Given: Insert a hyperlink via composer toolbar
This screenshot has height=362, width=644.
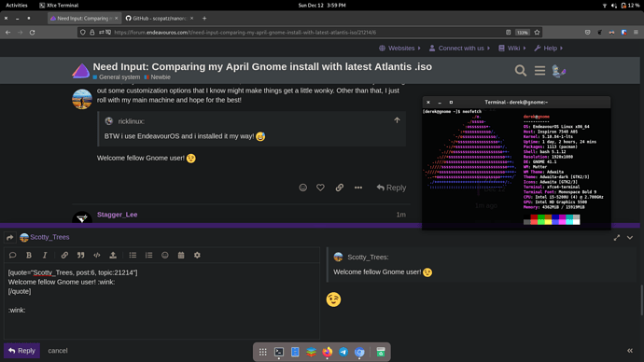Looking at the screenshot, I should tap(64, 255).
